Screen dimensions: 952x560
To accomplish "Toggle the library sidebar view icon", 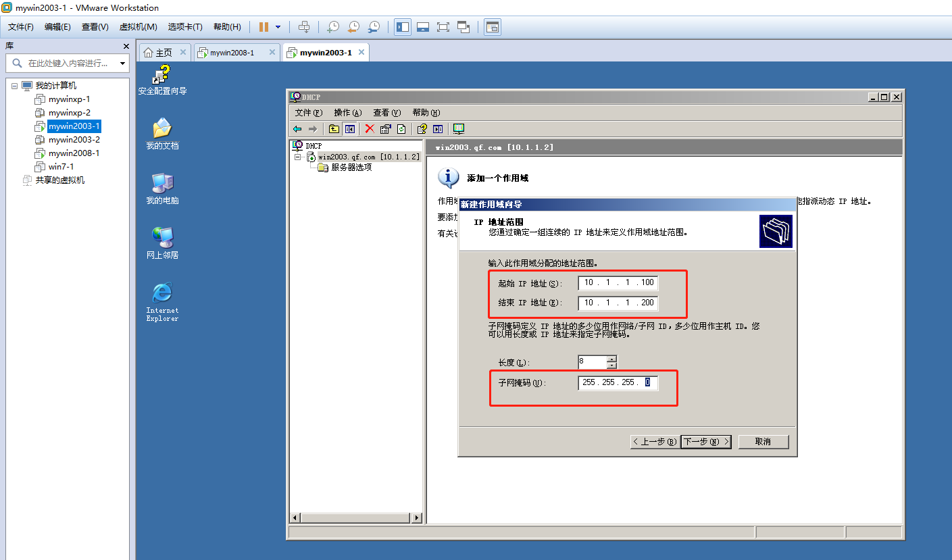I will point(403,27).
